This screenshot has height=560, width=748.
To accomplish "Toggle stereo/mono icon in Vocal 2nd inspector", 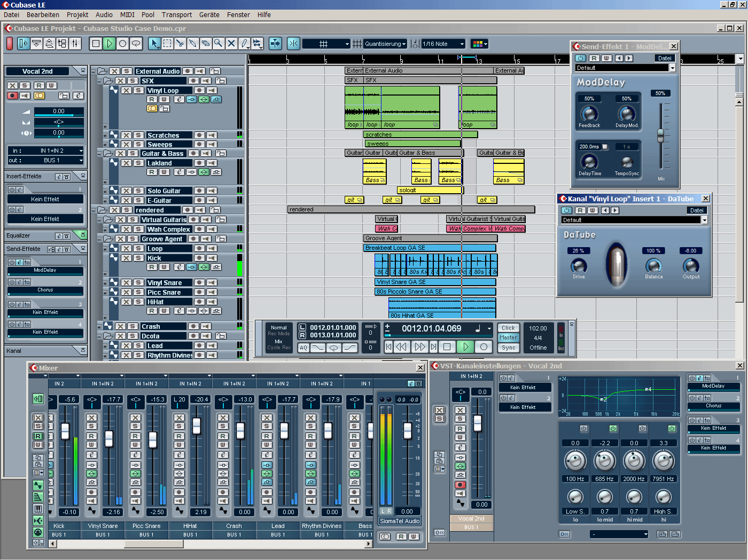I will click(x=40, y=96).
